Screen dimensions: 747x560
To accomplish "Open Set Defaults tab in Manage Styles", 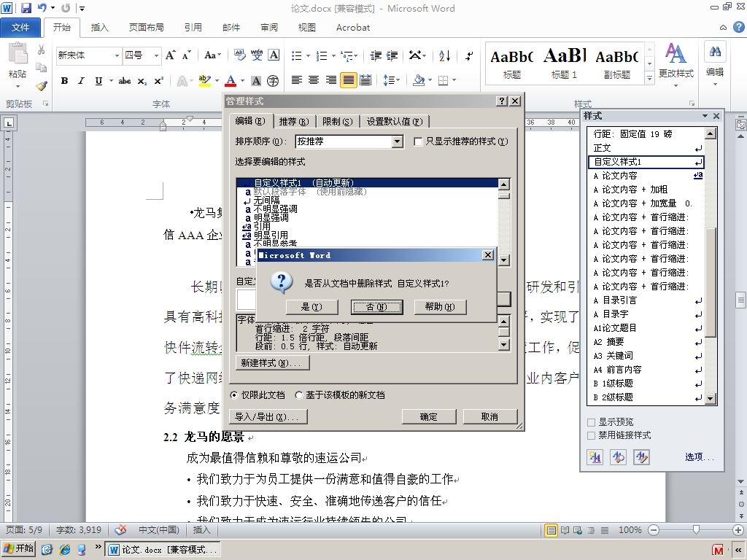I will click(x=395, y=122).
